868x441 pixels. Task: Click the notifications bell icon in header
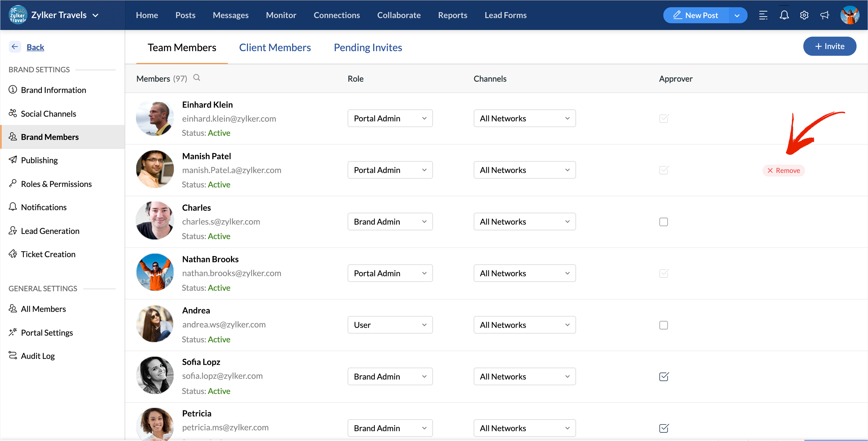(784, 15)
